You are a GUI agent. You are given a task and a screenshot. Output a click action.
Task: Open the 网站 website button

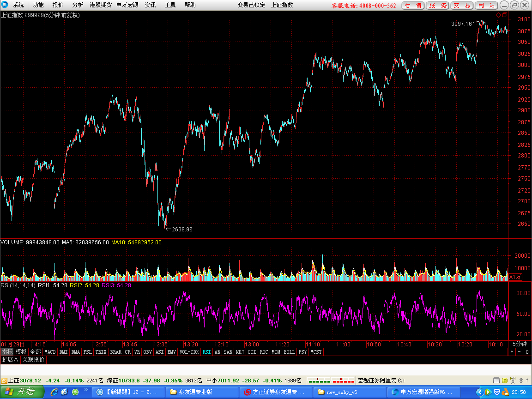[x=486, y=5]
